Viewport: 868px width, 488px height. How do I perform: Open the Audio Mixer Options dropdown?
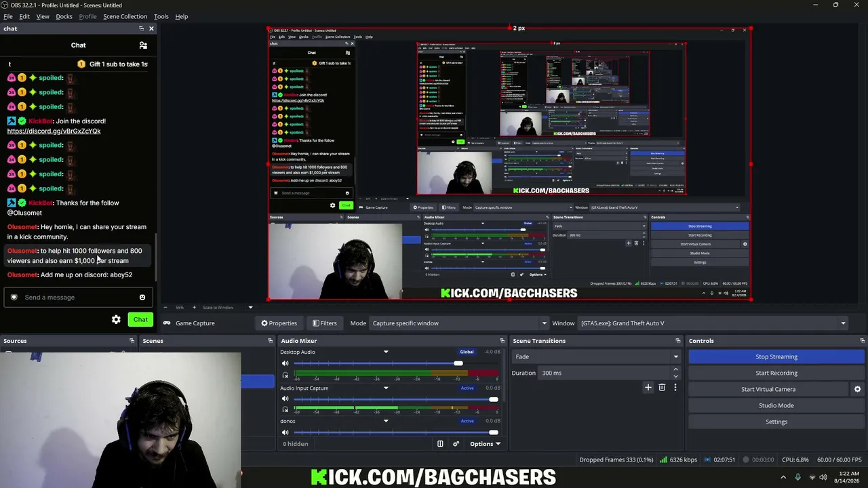pos(485,444)
